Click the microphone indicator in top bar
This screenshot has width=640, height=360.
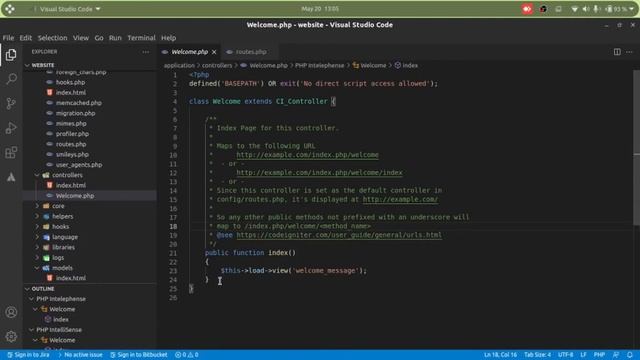[596, 9]
